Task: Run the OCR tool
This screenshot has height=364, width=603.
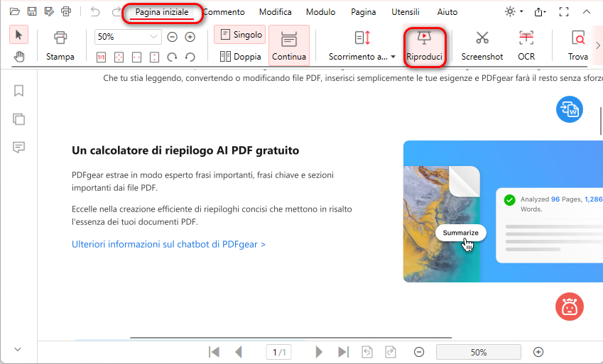Action: [x=526, y=45]
